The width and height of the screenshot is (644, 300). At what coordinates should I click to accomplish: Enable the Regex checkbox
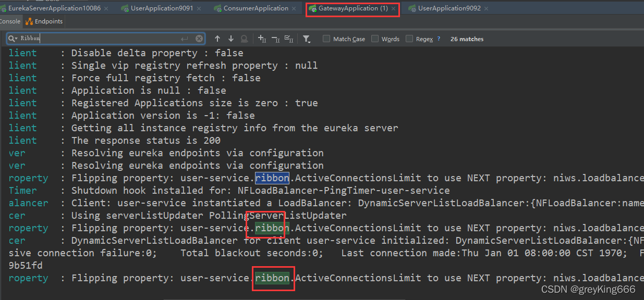(409, 39)
